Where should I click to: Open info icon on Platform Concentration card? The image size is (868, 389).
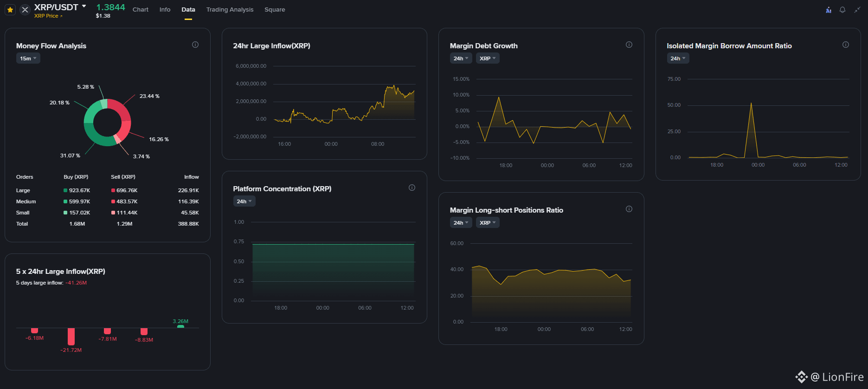412,188
